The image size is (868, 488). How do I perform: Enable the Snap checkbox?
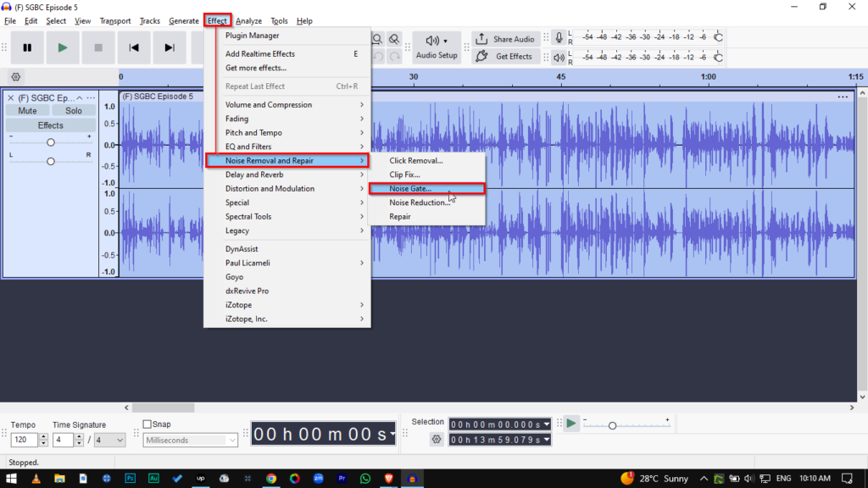pos(147,424)
